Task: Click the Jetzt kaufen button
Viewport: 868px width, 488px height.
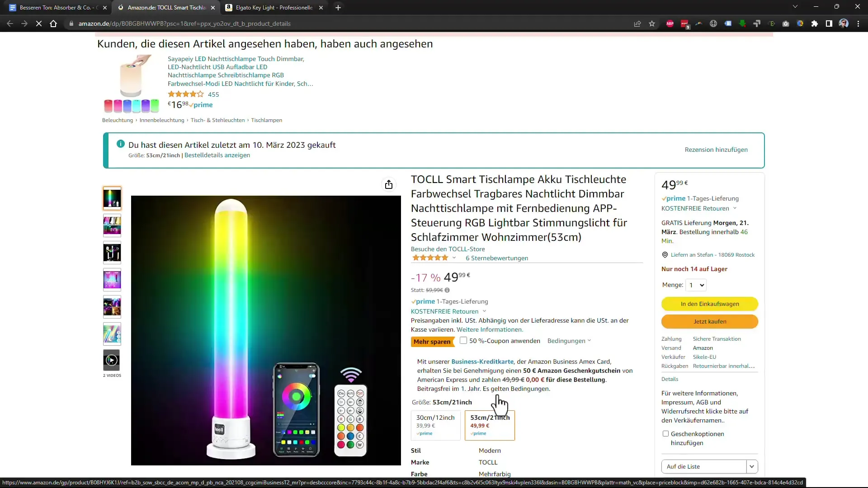Action: coord(710,321)
